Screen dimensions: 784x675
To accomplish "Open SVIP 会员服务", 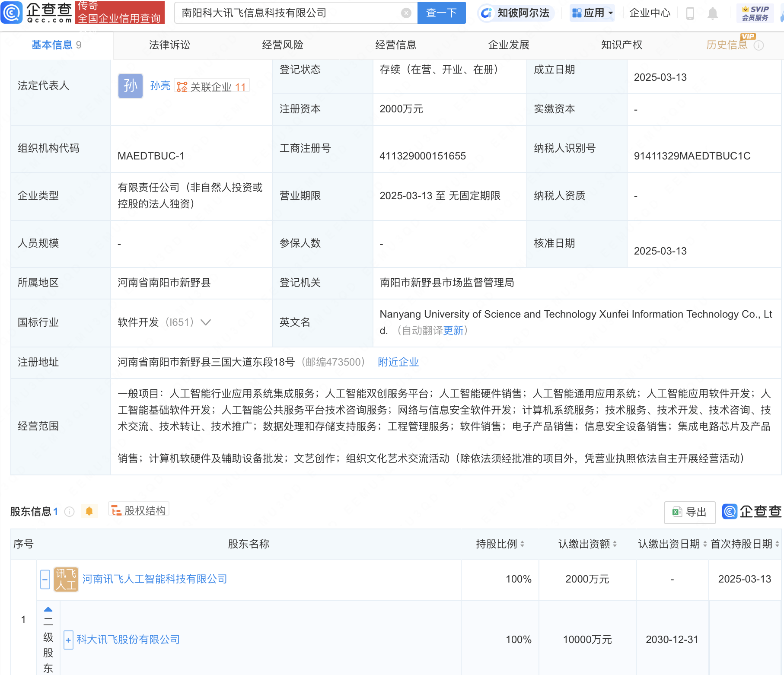I will [755, 13].
